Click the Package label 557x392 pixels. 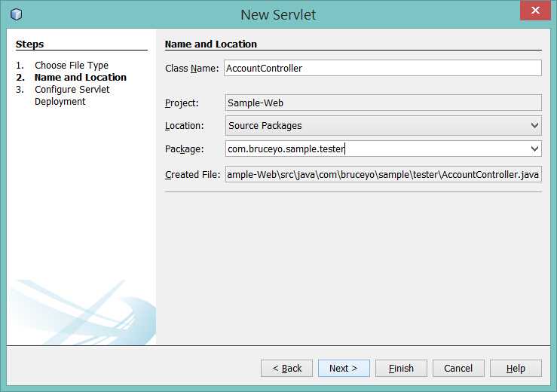(185, 149)
